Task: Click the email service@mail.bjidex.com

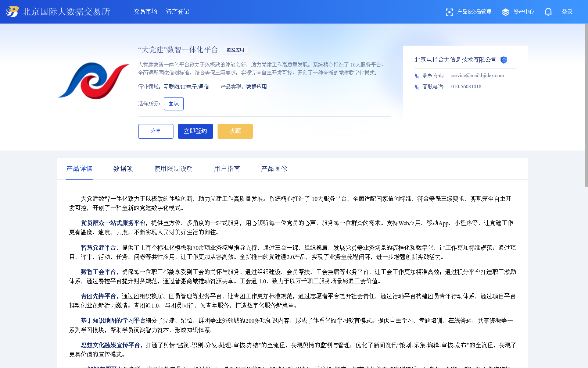Action: (x=477, y=76)
